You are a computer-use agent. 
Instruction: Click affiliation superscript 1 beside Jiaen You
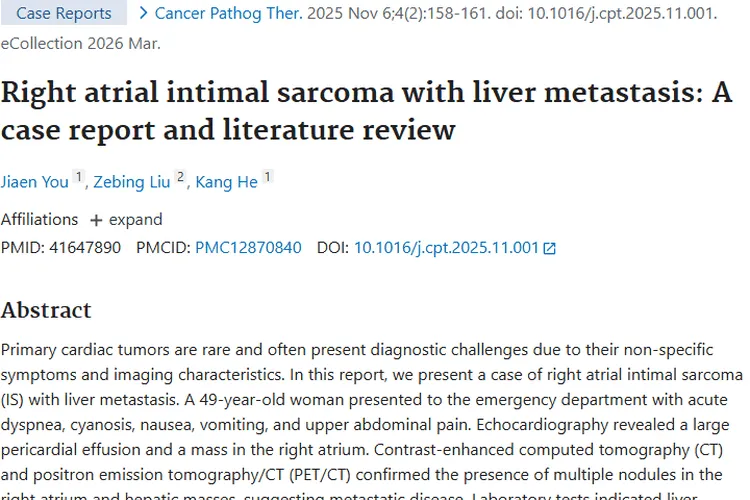[79, 178]
